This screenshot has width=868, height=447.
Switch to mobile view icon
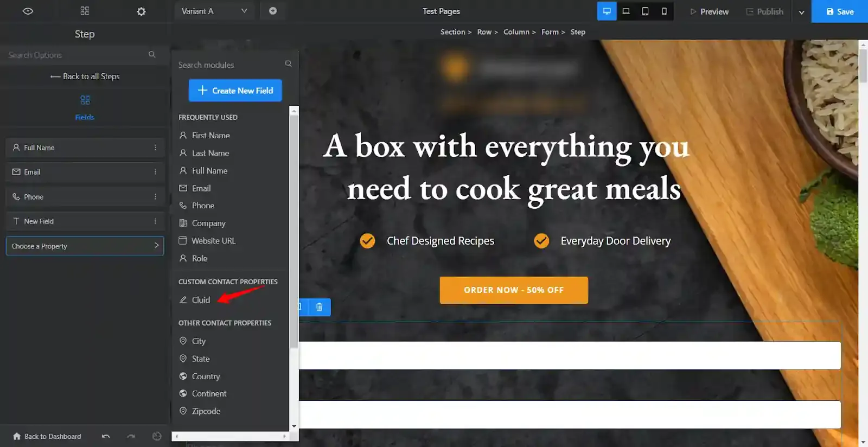[x=664, y=11]
